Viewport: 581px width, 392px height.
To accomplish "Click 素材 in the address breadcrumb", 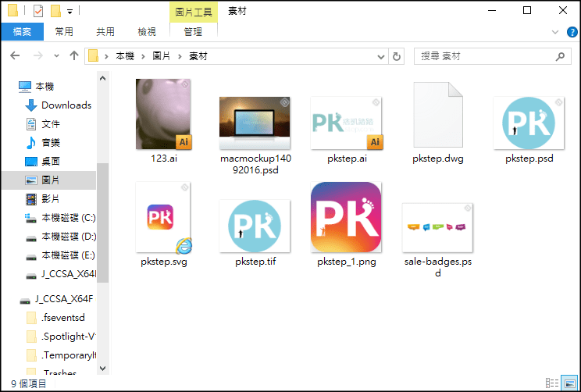I will pos(198,56).
